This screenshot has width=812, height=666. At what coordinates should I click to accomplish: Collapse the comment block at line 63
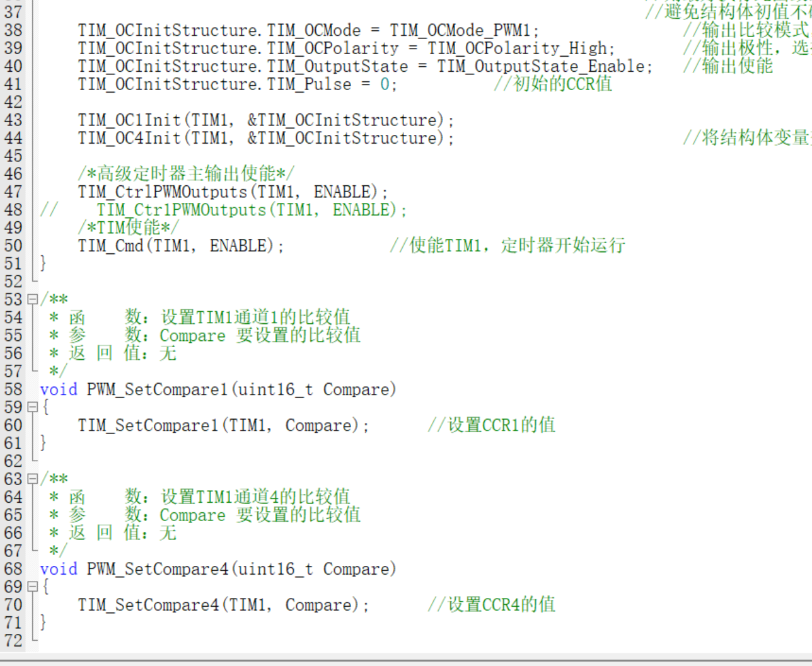32,479
